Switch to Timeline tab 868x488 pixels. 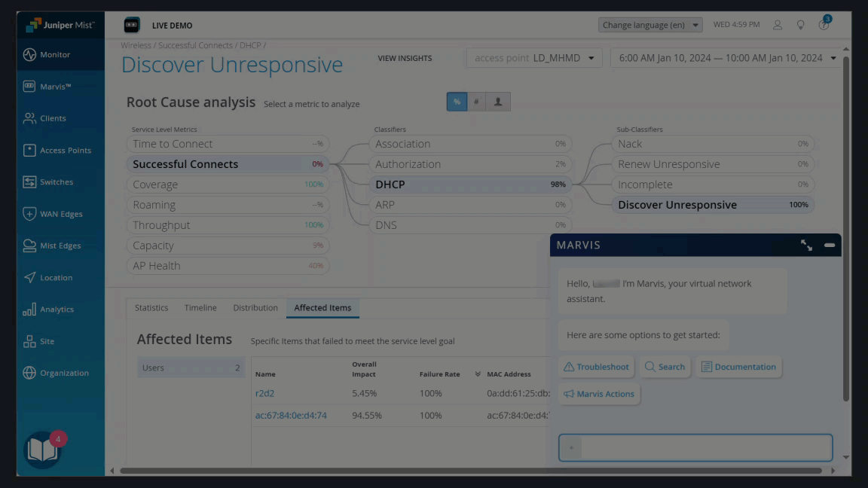(x=200, y=307)
